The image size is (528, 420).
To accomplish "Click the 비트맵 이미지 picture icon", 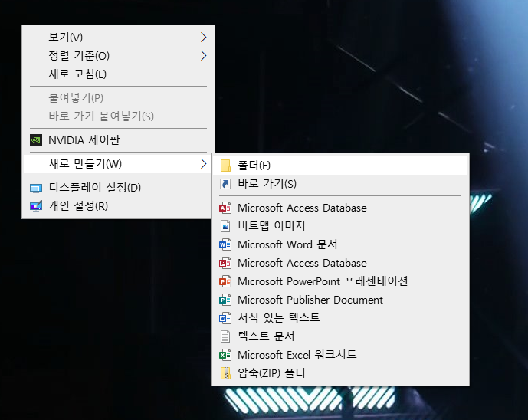I will (x=225, y=226).
